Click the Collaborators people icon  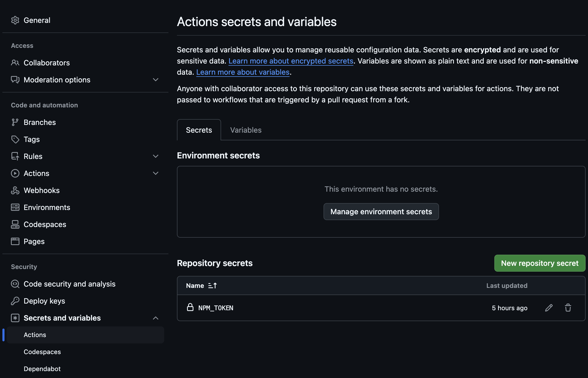pyautogui.click(x=15, y=63)
